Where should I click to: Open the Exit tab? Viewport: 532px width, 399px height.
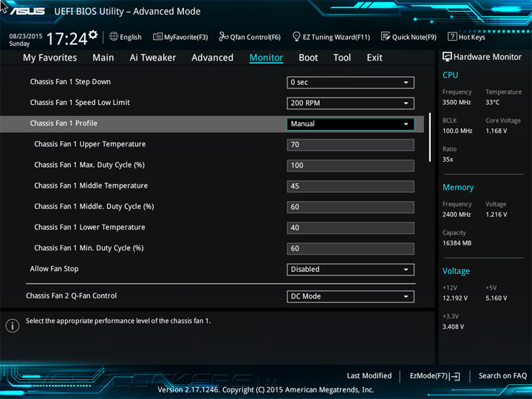(x=375, y=58)
